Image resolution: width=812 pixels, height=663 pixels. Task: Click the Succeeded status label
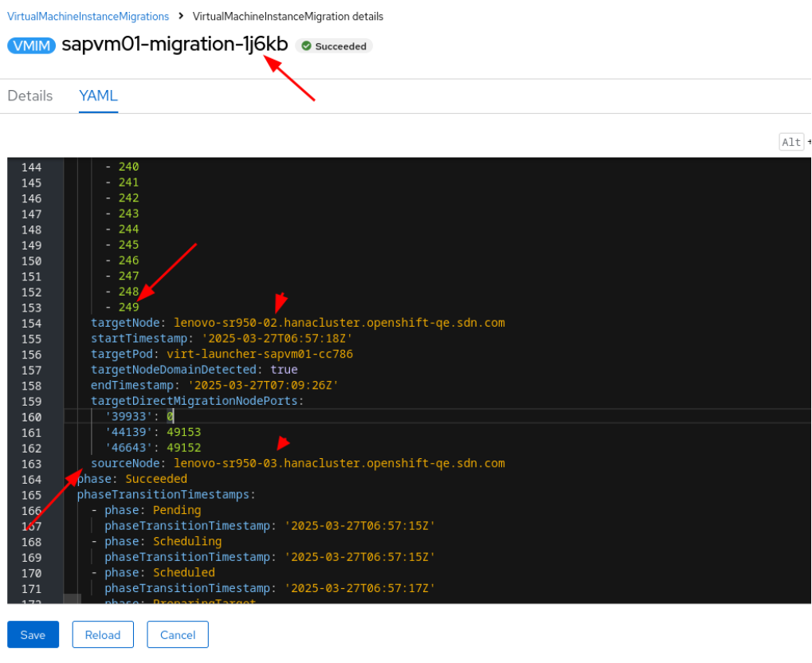[334, 46]
